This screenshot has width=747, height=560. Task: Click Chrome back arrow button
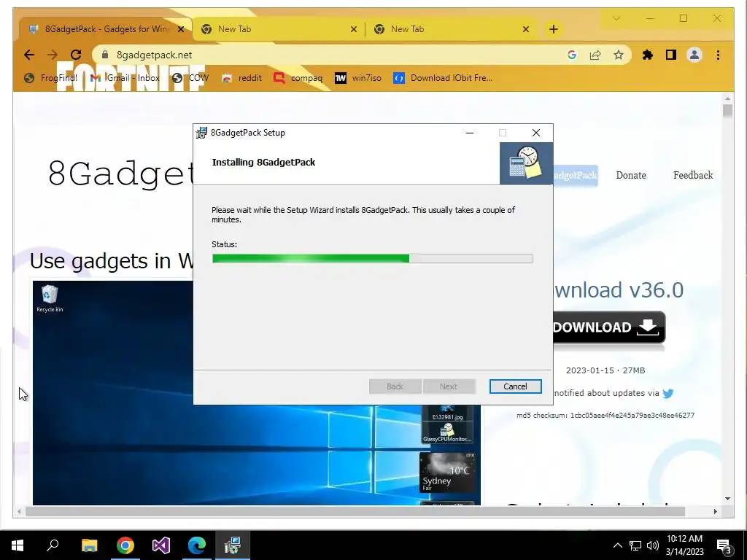29,55
